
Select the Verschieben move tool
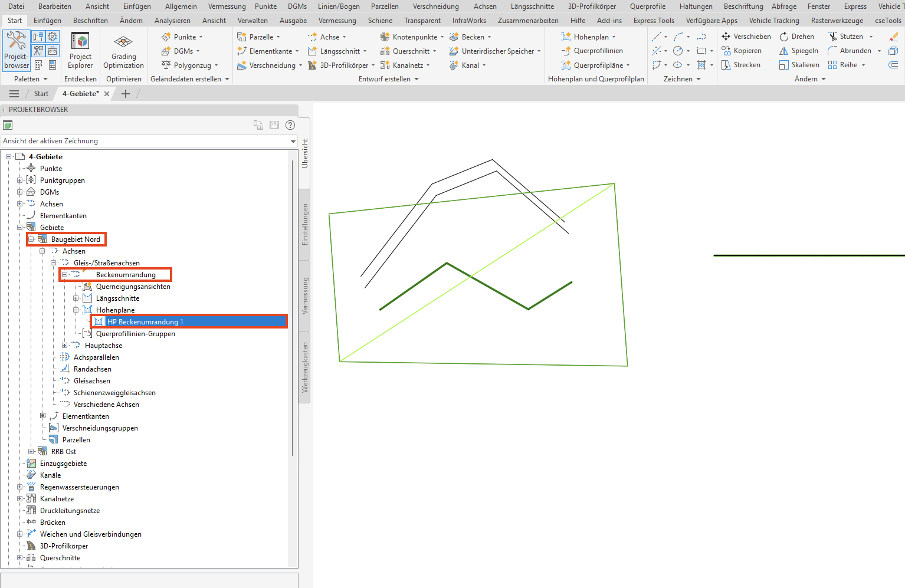746,37
